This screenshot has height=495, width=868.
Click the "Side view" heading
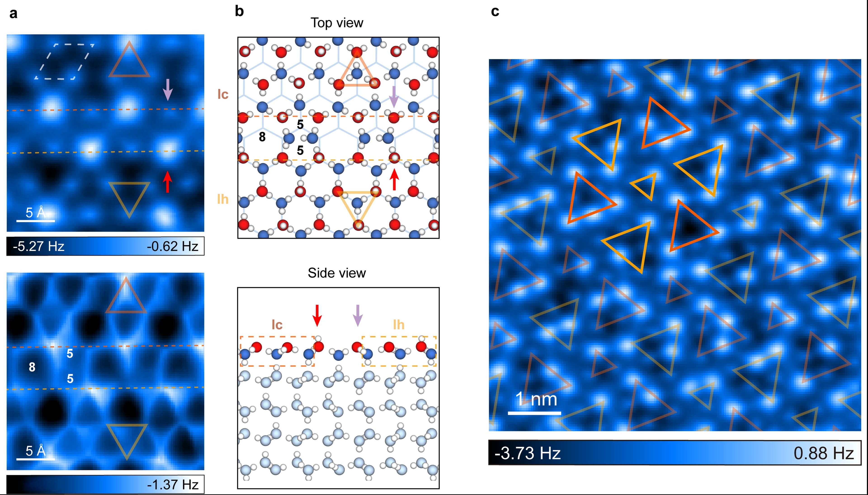tap(337, 273)
